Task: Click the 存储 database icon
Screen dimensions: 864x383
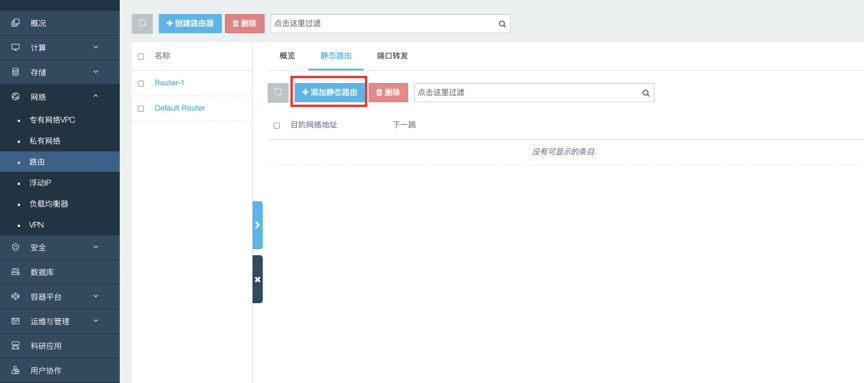Action: (15, 72)
